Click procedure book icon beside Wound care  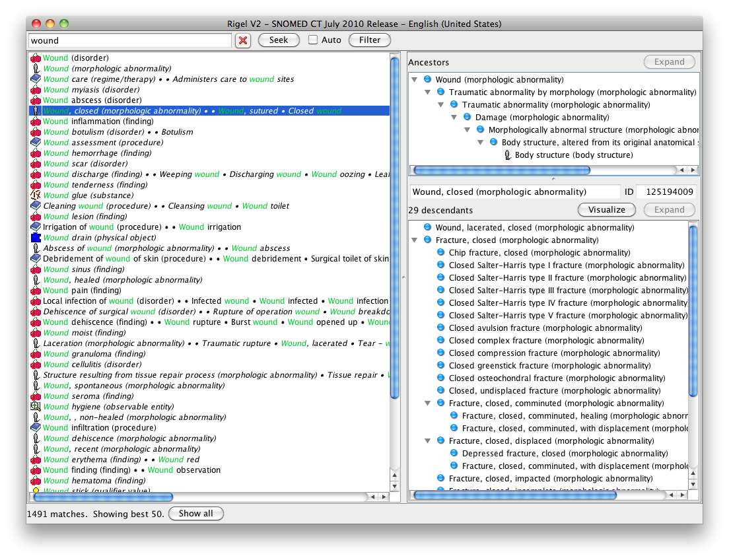tap(36, 79)
